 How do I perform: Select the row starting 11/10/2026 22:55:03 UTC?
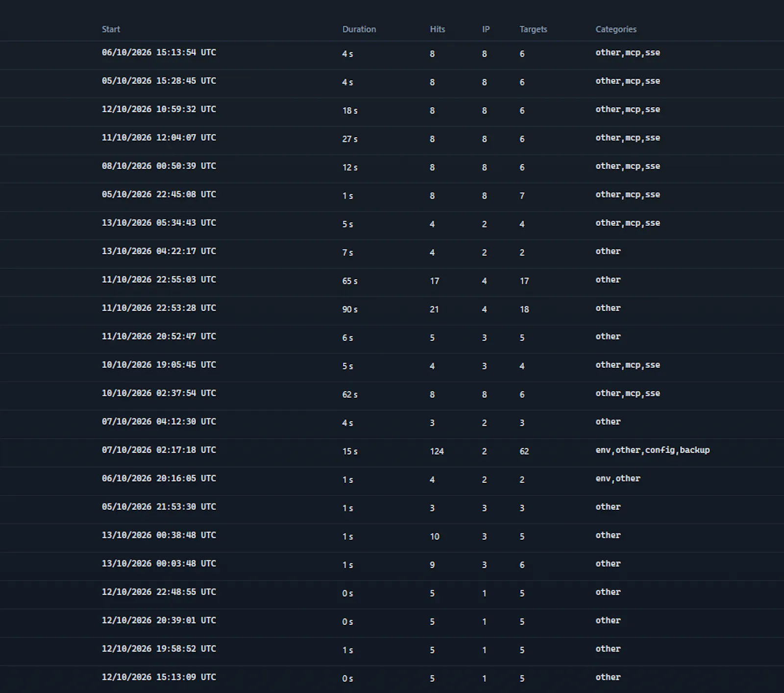[x=392, y=283]
